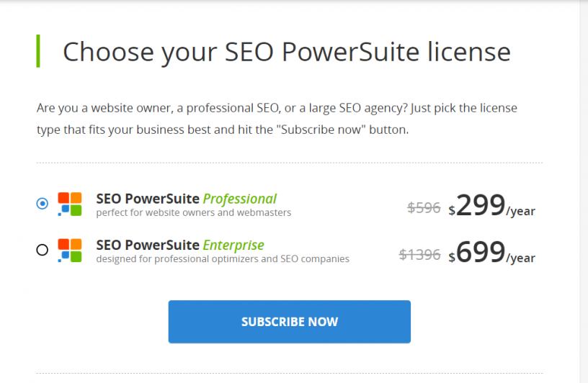This screenshot has height=383, width=588.
Task: Click the green italic 'Professional' word
Action: coord(240,199)
